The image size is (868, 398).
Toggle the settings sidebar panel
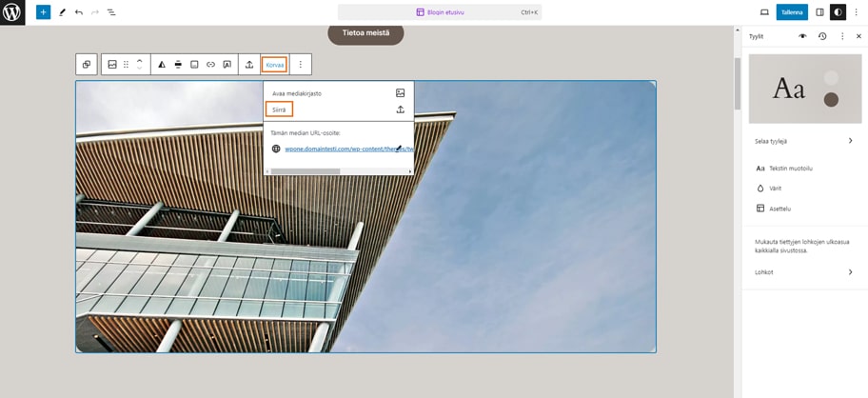pyautogui.click(x=819, y=12)
